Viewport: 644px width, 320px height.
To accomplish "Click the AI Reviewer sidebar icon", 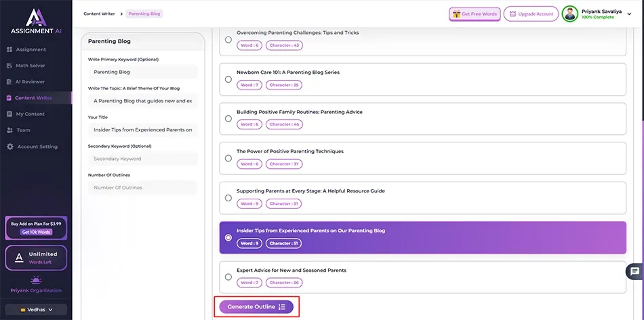I will tap(9, 82).
